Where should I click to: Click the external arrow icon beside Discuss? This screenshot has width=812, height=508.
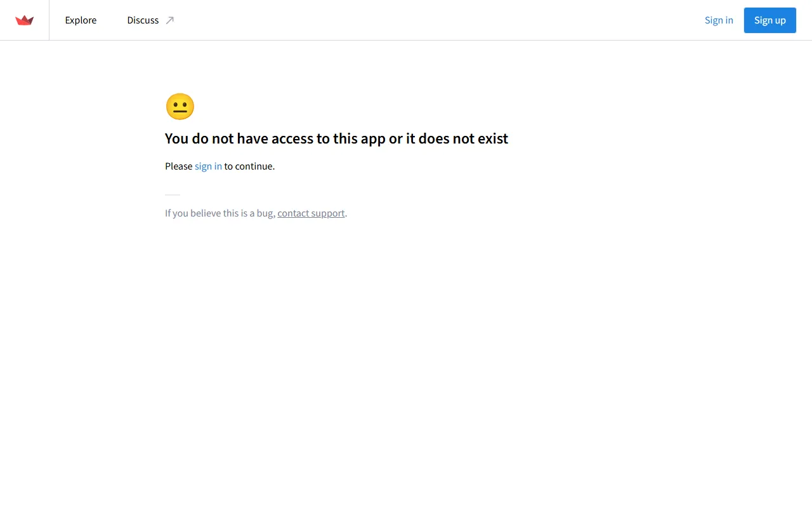coord(170,20)
